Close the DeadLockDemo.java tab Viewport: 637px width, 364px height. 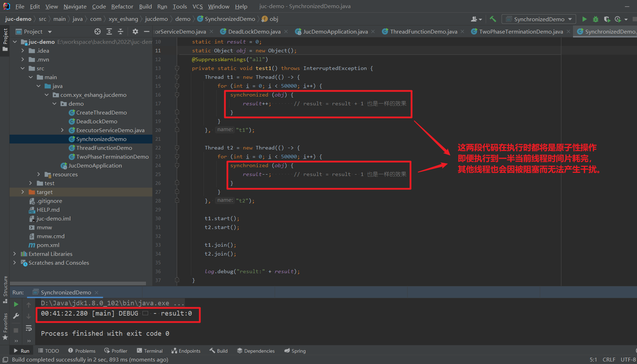(286, 31)
